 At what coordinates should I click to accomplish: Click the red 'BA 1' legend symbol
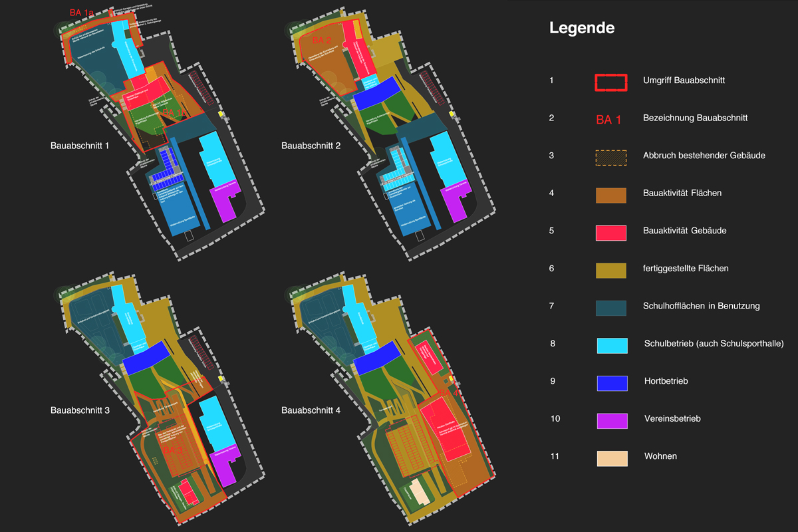608,120
